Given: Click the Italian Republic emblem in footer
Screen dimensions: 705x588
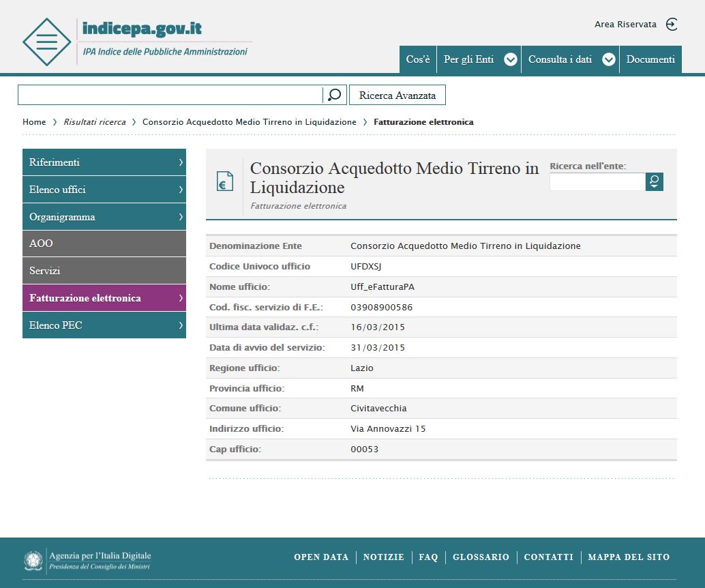Looking at the screenshot, I should click(33, 561).
